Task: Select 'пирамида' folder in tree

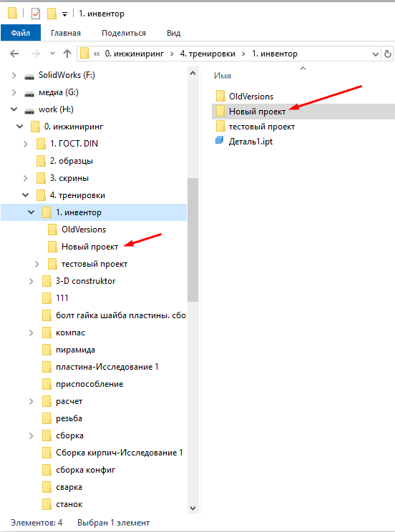Action: click(75, 350)
